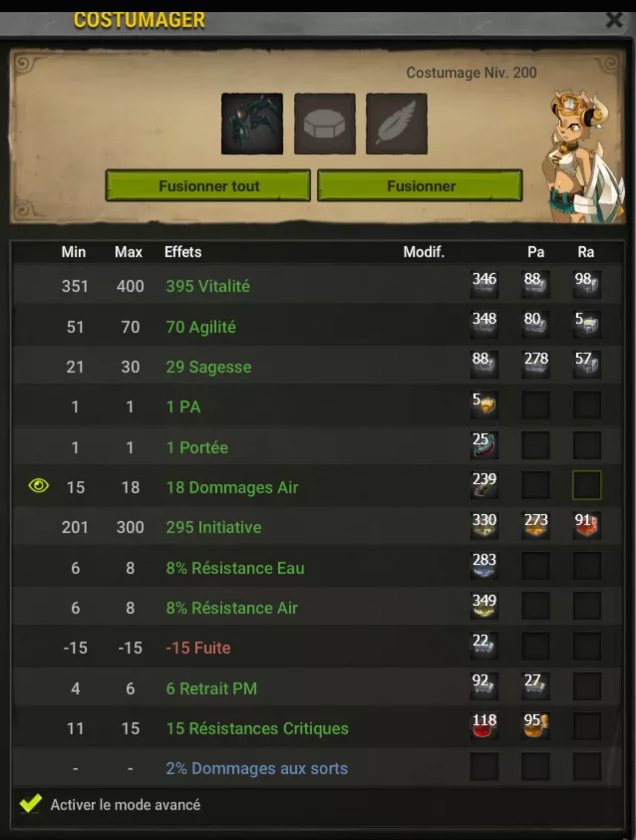Click the Portée rune showing 25
This screenshot has height=840, width=636.
(x=484, y=445)
